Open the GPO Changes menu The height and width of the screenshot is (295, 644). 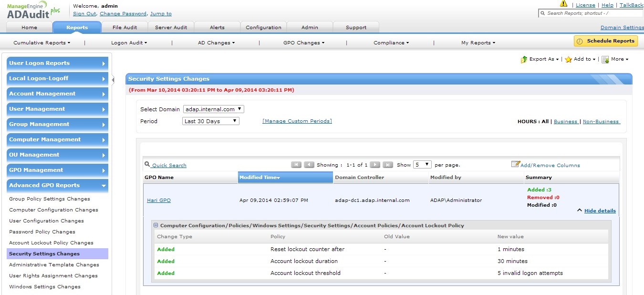tap(303, 43)
